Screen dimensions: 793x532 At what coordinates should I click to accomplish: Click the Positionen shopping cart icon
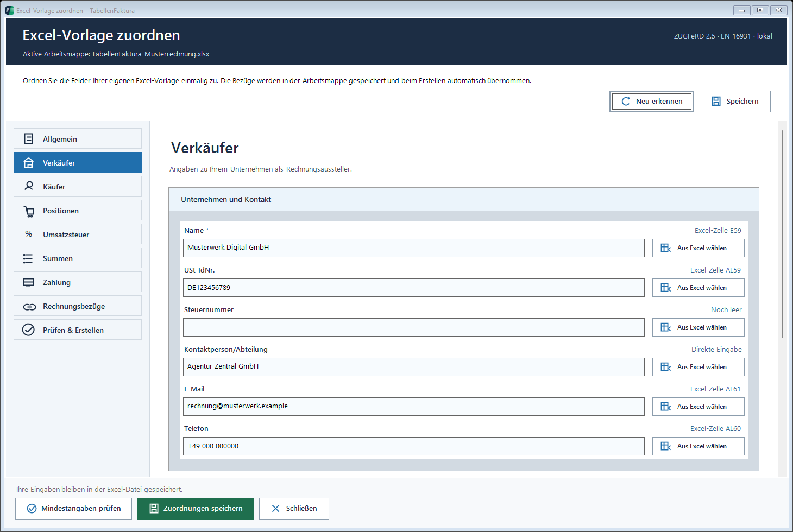pos(29,211)
